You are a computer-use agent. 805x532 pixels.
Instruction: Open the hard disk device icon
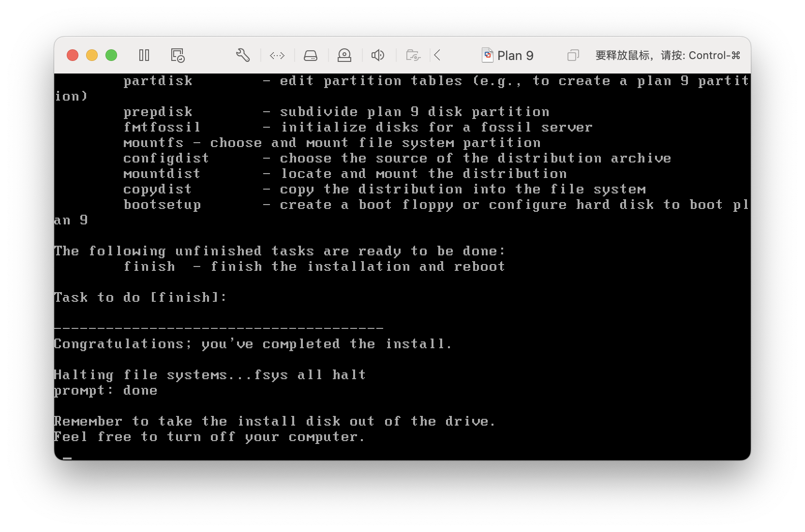311,56
